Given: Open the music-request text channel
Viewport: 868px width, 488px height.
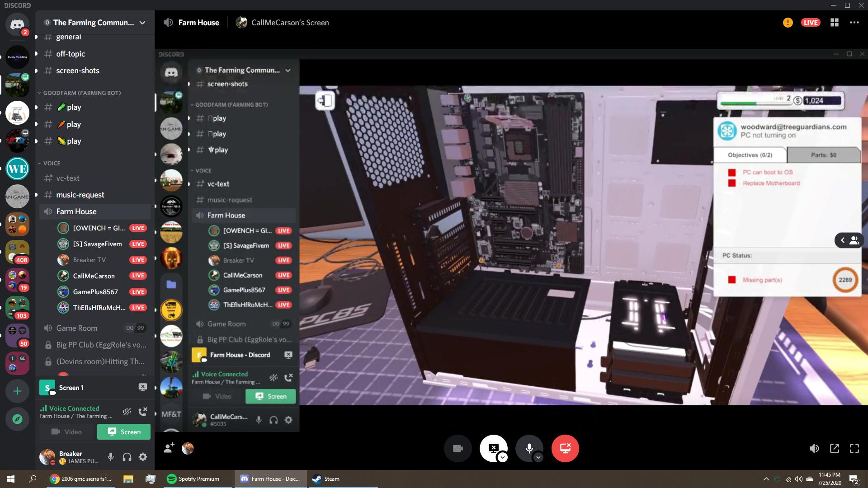Looking at the screenshot, I should pyautogui.click(x=80, y=195).
